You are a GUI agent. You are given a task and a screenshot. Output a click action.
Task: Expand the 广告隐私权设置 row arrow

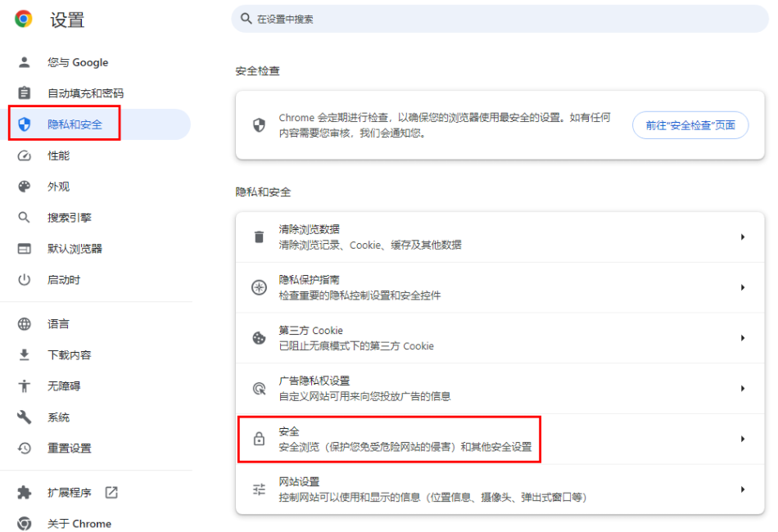point(743,389)
